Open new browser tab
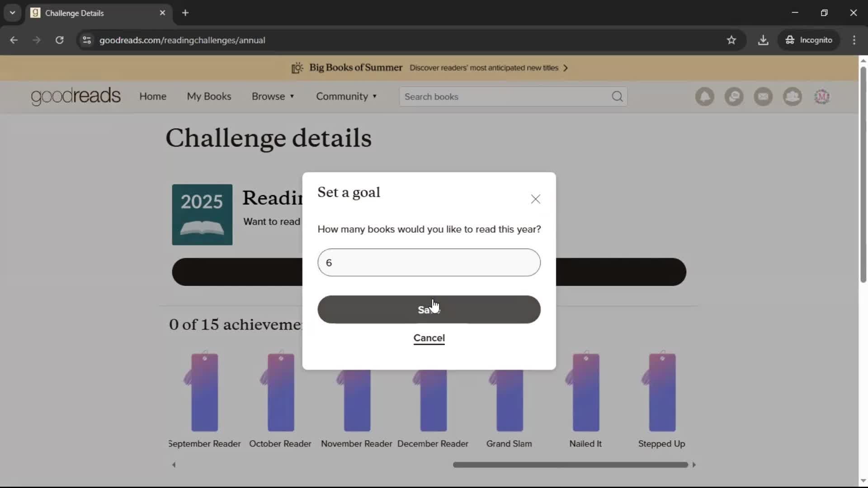The height and width of the screenshot is (488, 868). (x=185, y=13)
